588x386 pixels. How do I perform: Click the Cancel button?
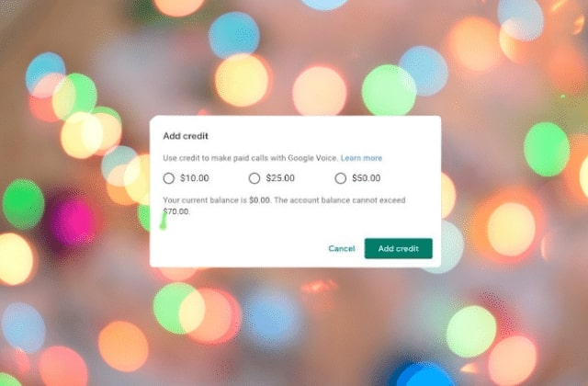click(x=341, y=248)
